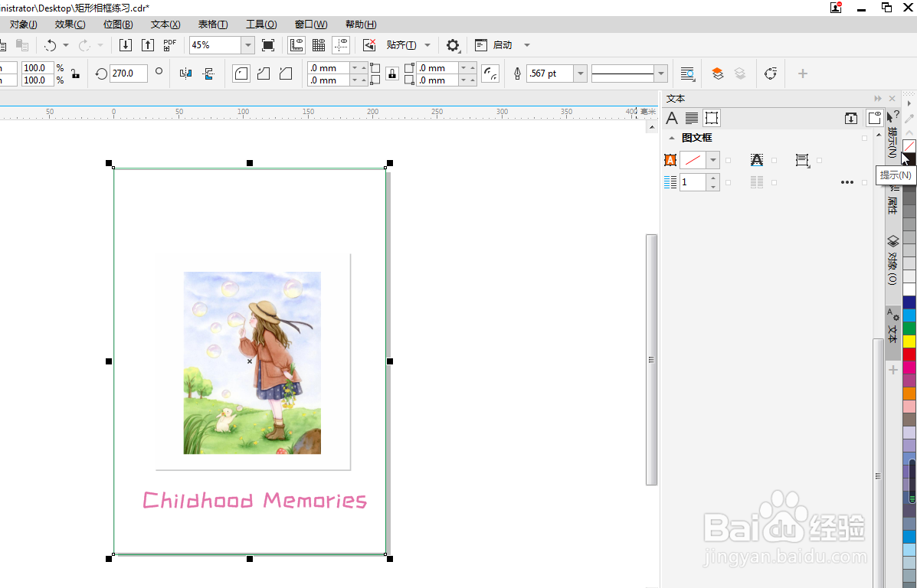The height and width of the screenshot is (588, 917).
Task: Toggle the edit corners together lock
Action: 391,73
